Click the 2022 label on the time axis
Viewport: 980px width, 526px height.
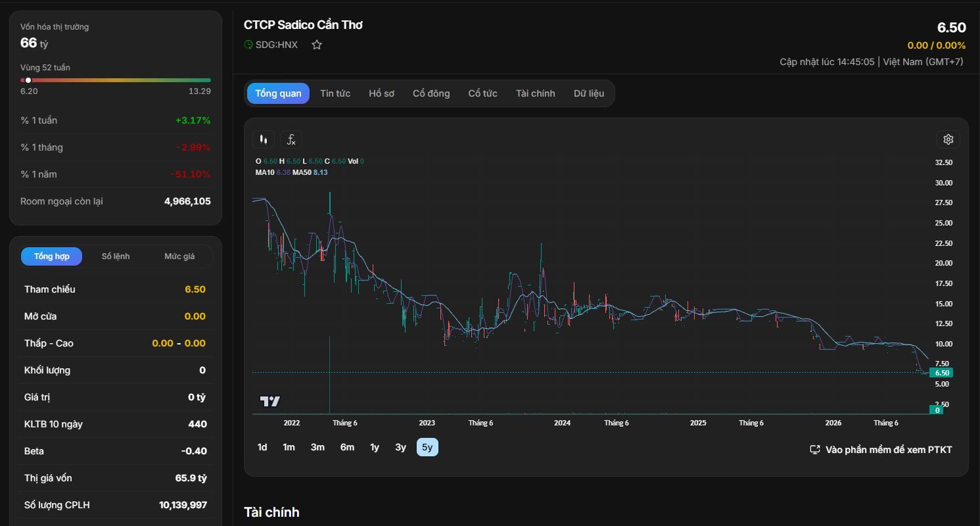pyautogui.click(x=292, y=423)
